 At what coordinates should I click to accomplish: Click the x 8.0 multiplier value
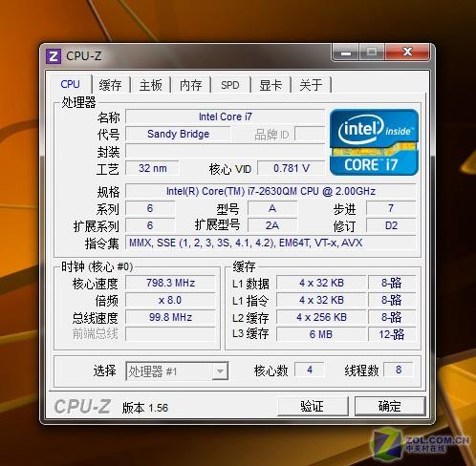pyautogui.click(x=170, y=300)
